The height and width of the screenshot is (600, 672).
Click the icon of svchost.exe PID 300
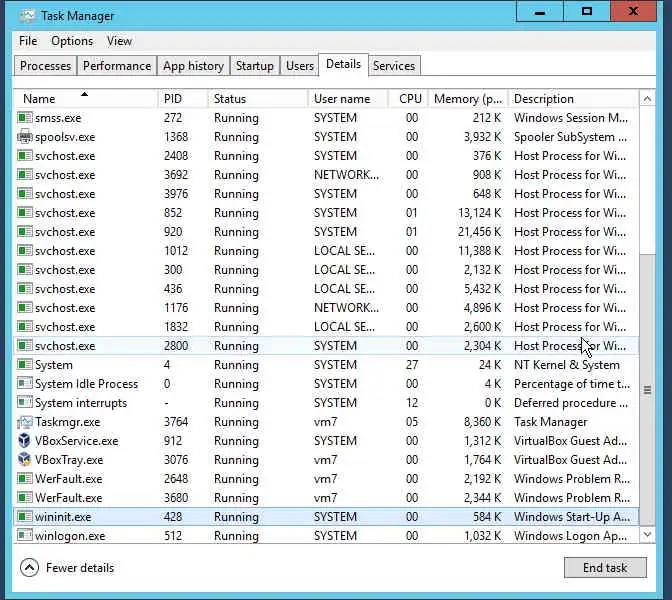point(25,270)
